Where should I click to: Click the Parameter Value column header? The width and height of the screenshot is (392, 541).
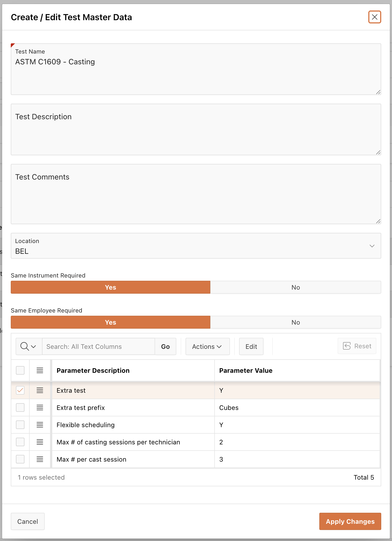tap(246, 371)
